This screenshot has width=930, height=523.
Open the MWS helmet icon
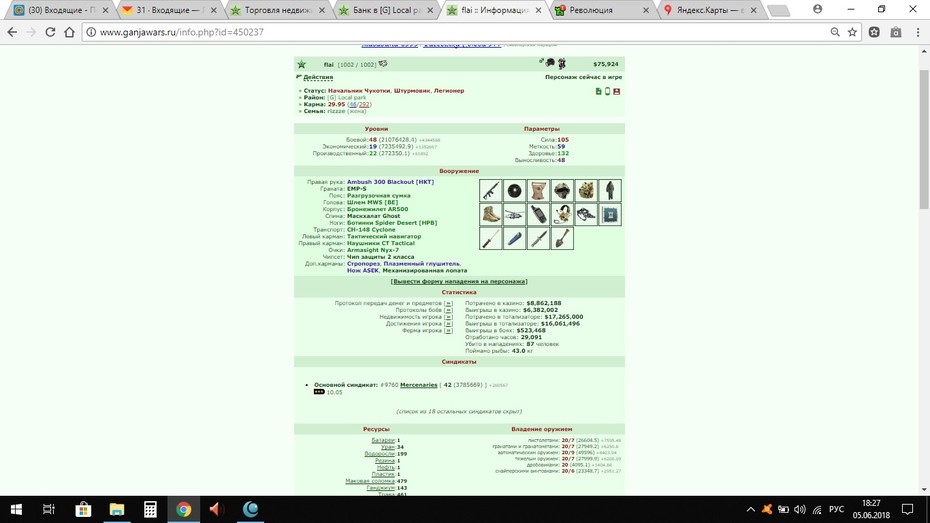point(562,191)
